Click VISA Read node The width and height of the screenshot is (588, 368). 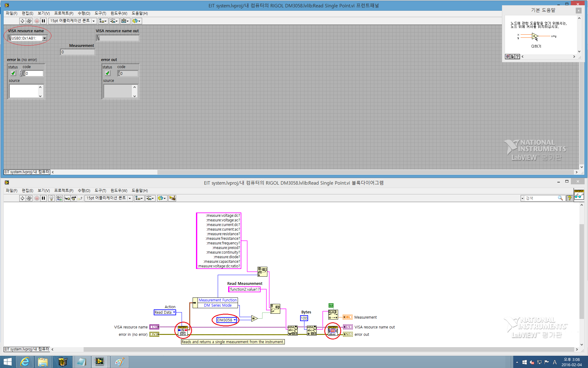pyautogui.click(x=312, y=331)
